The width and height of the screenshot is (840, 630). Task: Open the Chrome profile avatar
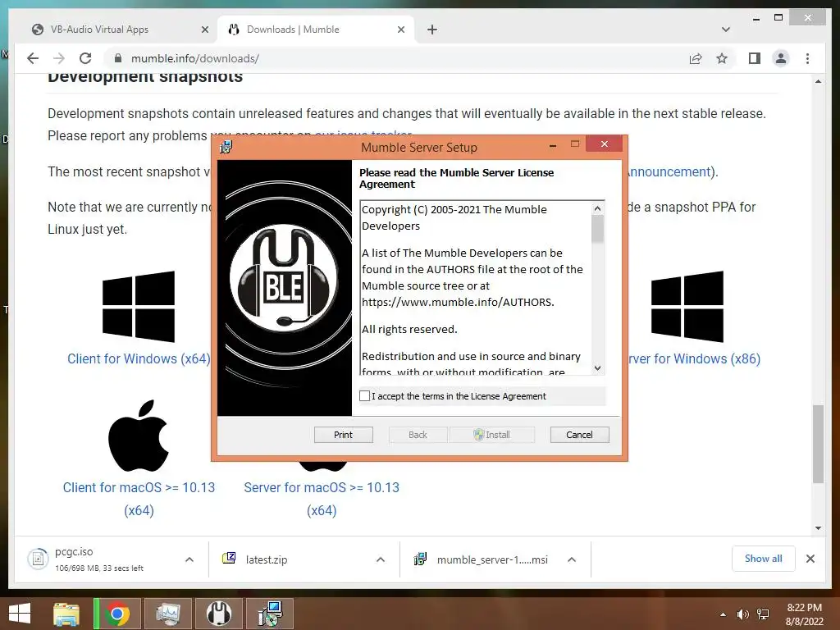click(781, 58)
